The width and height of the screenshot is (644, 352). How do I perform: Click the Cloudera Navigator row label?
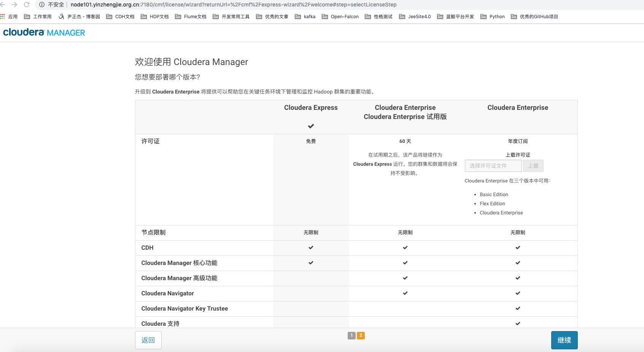pyautogui.click(x=167, y=293)
